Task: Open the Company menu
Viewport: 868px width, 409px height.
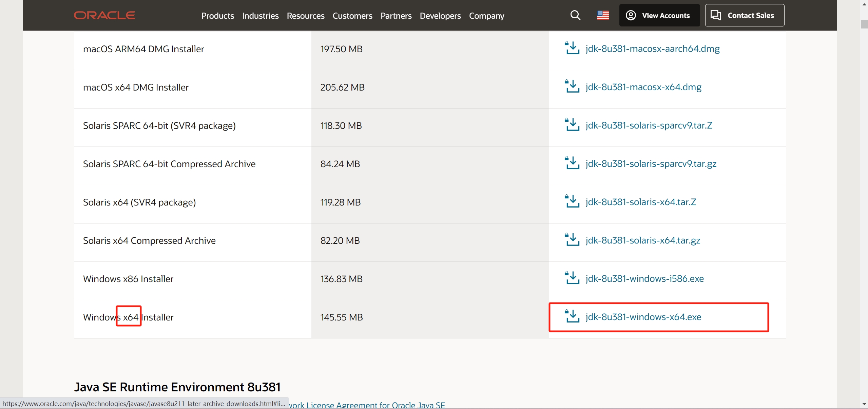Action: click(486, 16)
